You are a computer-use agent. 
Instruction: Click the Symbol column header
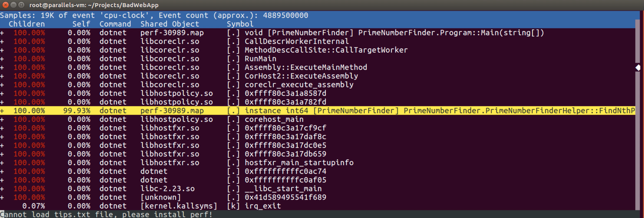pyautogui.click(x=240, y=24)
